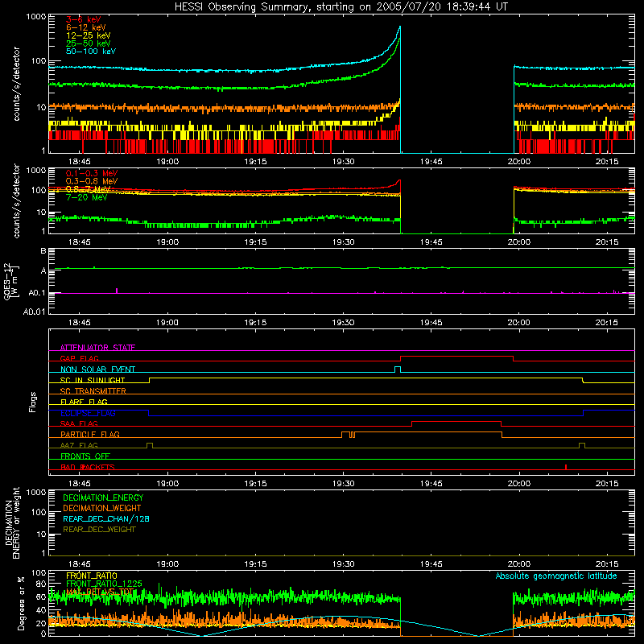Select the 6-12 keV legend label
644x644 pixels.
click(86, 27)
